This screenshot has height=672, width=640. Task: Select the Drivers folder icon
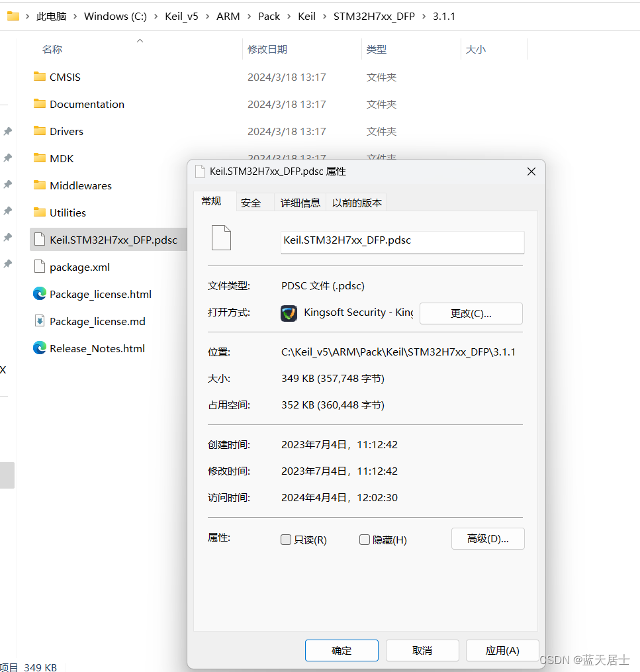pos(40,130)
